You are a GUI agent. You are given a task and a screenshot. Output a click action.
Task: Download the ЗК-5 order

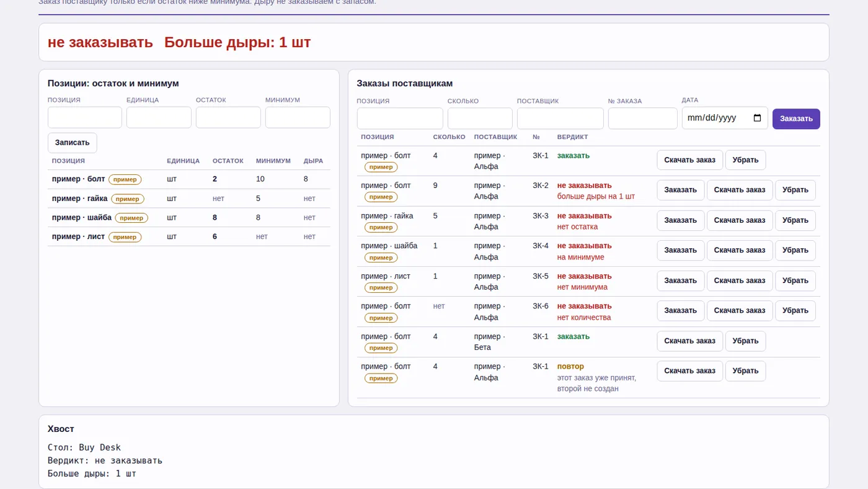tap(740, 280)
